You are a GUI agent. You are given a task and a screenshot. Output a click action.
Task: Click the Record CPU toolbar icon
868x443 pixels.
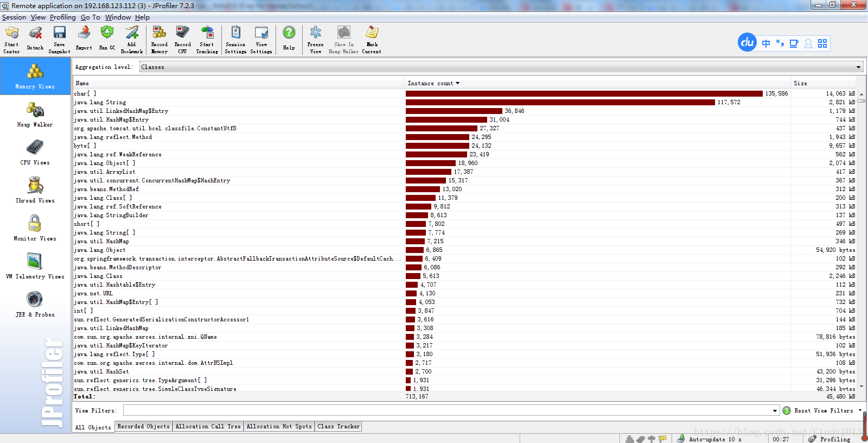(182, 40)
